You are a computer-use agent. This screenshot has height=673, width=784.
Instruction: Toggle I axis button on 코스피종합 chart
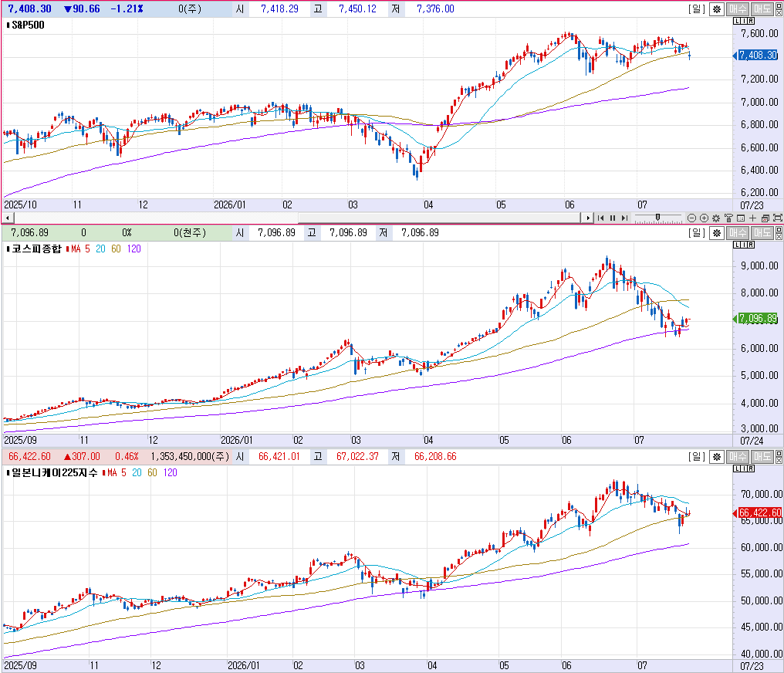coord(744,245)
